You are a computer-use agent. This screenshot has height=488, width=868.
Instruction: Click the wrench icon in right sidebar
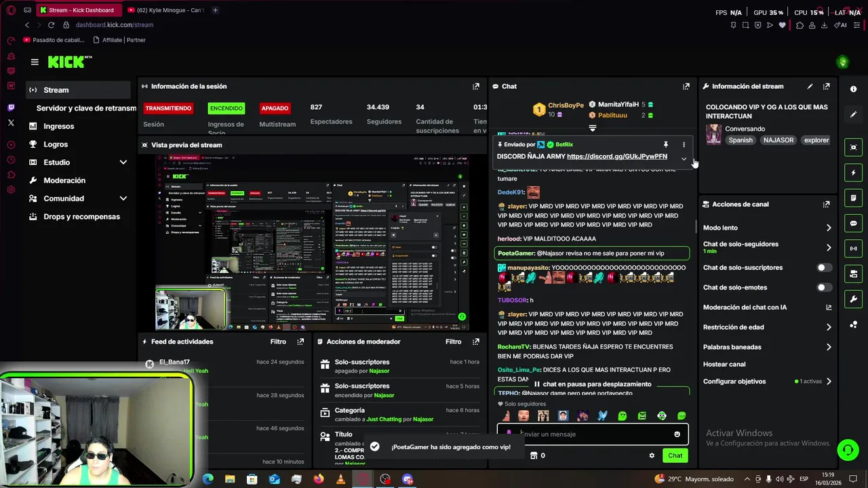(853, 299)
